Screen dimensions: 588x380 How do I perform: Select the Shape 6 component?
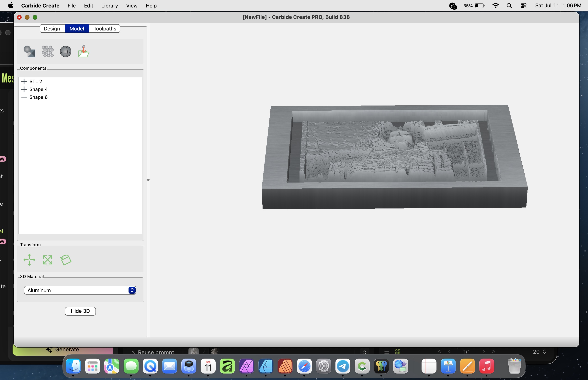[x=39, y=97]
